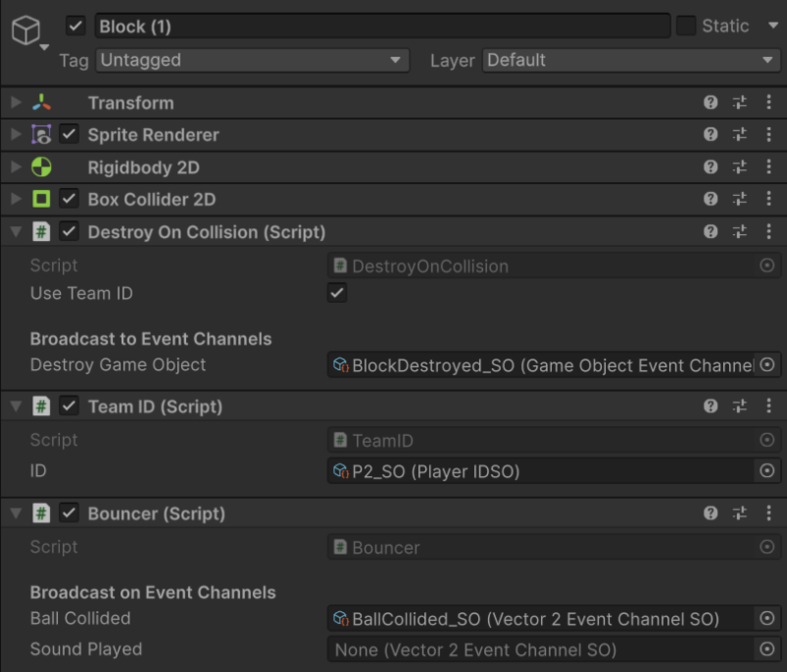Open help for Bouncer script
Viewport: 787px width, 672px height.
(710, 514)
